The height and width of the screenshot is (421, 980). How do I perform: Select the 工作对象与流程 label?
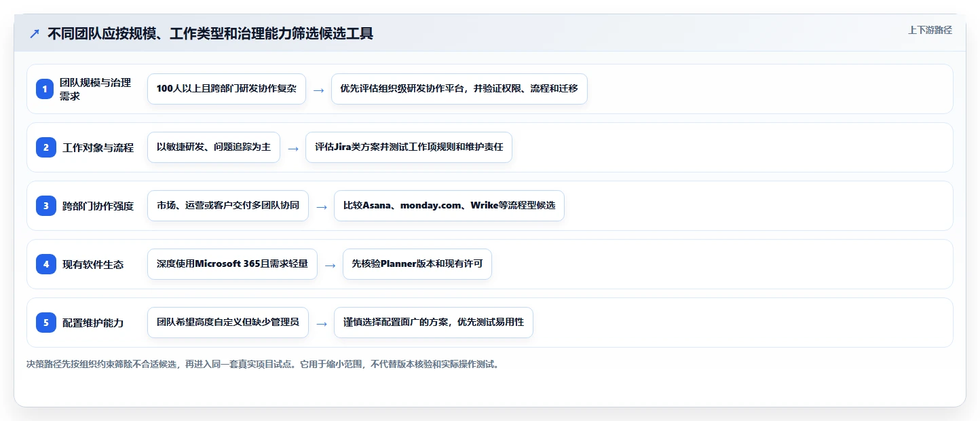98,147
